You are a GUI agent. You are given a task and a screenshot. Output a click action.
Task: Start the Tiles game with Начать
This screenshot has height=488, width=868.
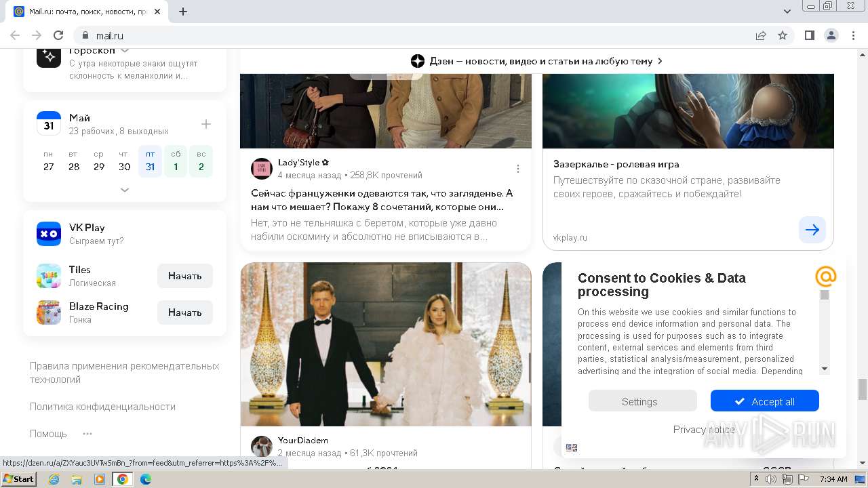click(x=185, y=276)
